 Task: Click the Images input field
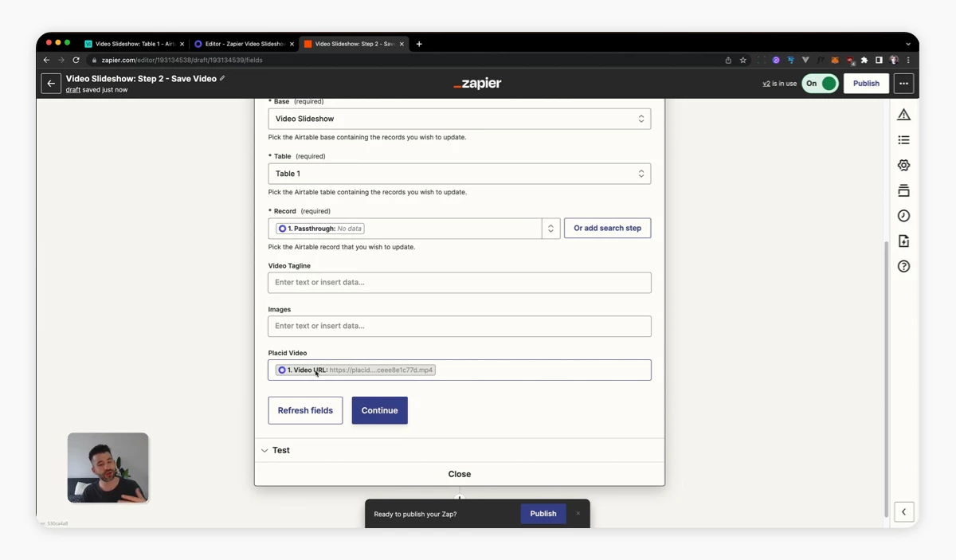tap(460, 326)
